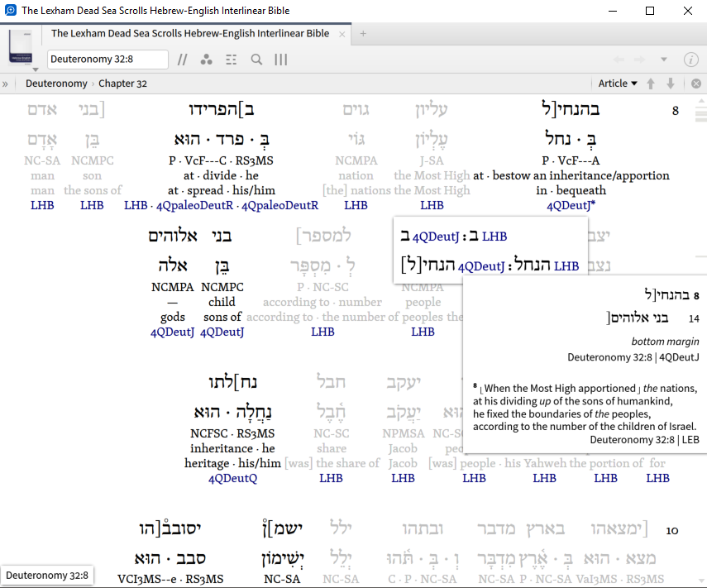This screenshot has height=588, width=707.
Task: Click Deuteronomy in the breadcrumb bar
Action: point(56,84)
